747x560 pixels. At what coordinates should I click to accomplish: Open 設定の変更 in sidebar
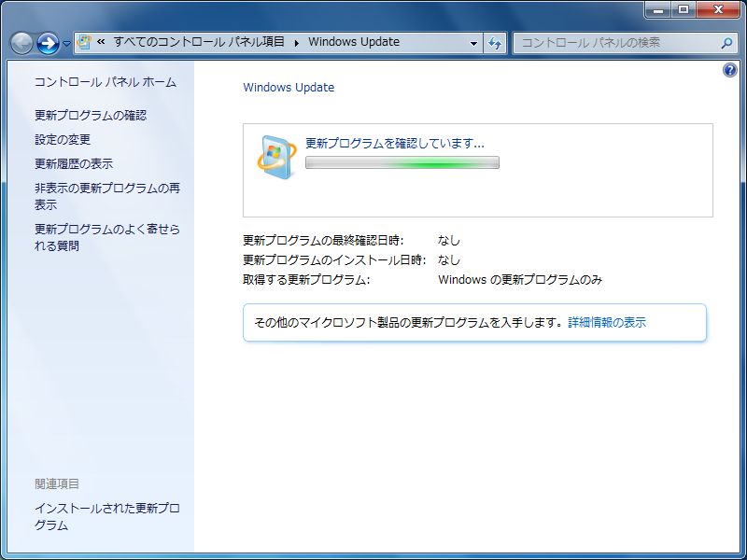coord(63,139)
